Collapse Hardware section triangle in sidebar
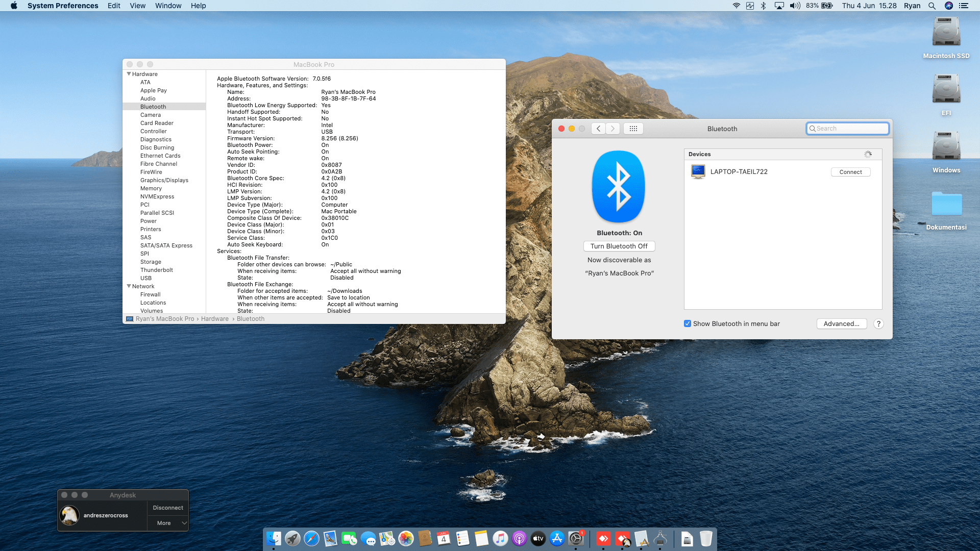This screenshot has height=551, width=980. click(129, 74)
